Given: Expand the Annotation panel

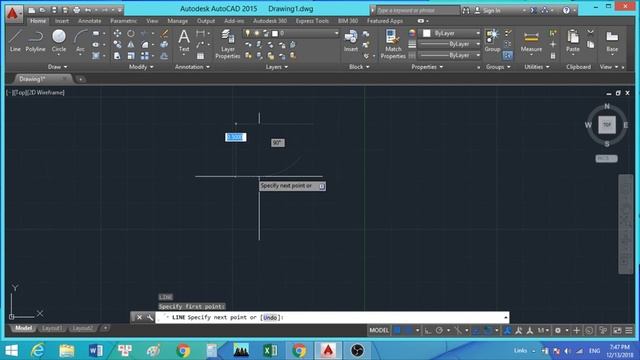Looking at the screenshot, I should pos(192,67).
